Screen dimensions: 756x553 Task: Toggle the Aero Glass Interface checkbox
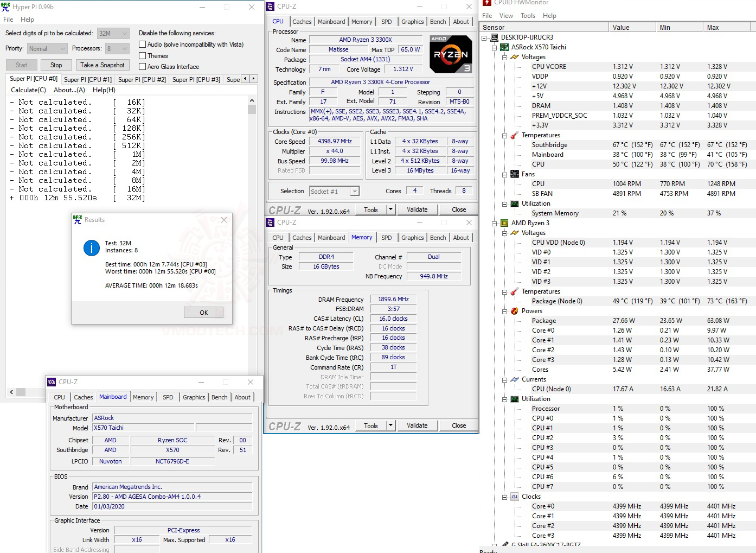pyautogui.click(x=143, y=67)
